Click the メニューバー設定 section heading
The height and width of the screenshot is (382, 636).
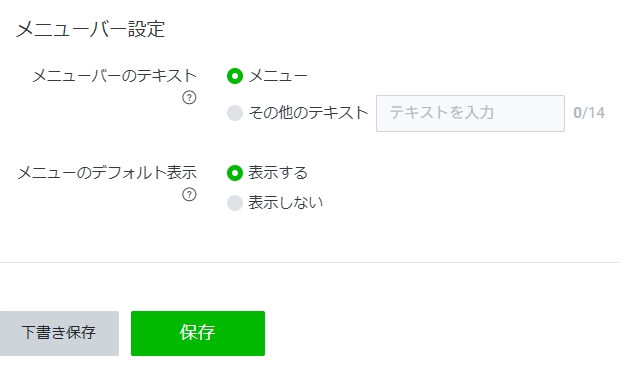tap(90, 29)
